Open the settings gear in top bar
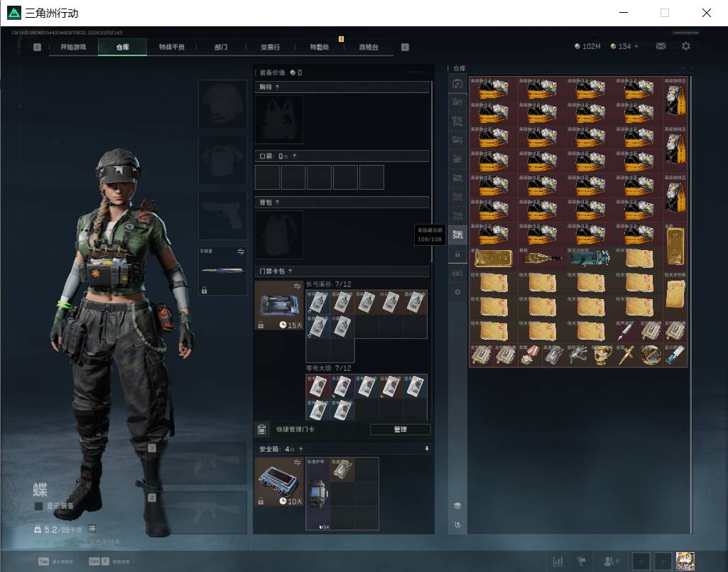This screenshot has width=728, height=572. [x=686, y=46]
